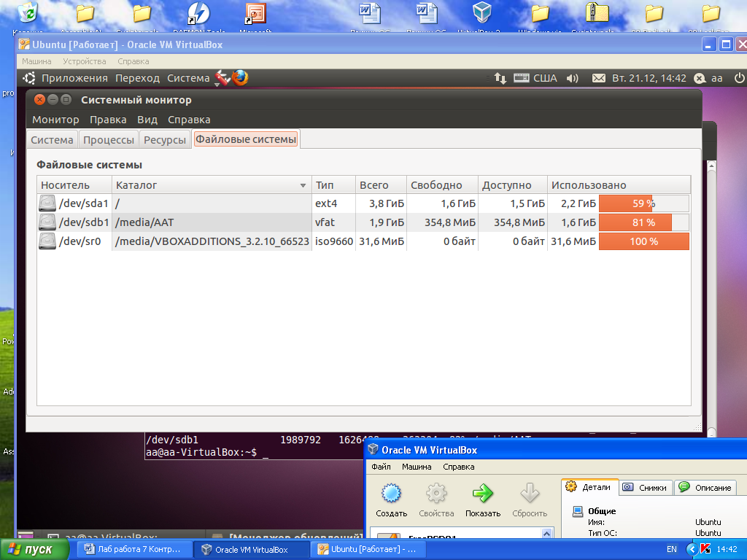This screenshot has width=747, height=560.
Task: Click the volume speaker indicator
Action: [x=572, y=78]
